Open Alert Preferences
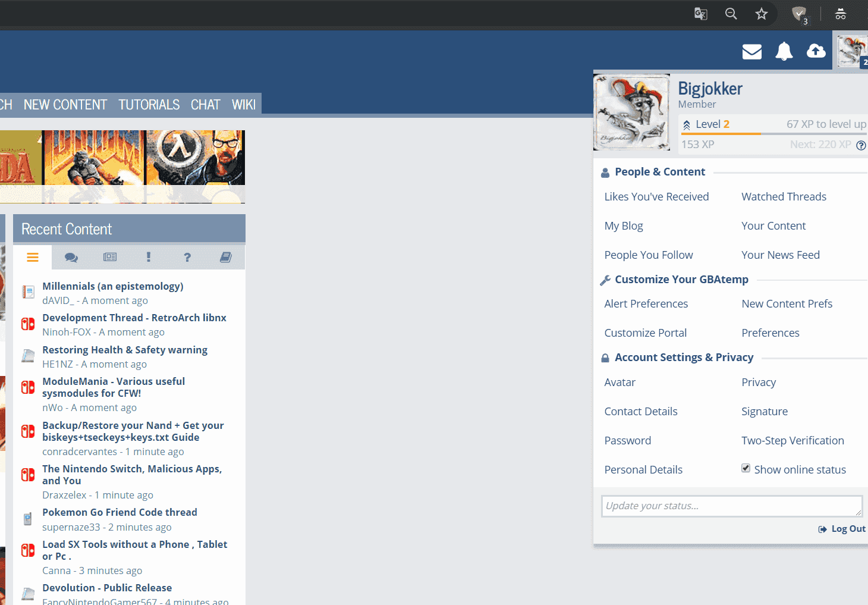The height and width of the screenshot is (605, 868). 646,304
